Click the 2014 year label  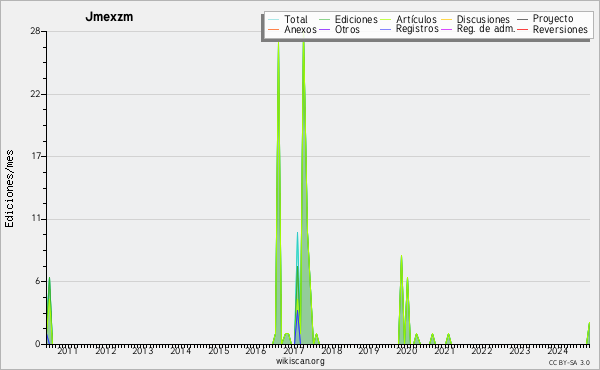(181, 350)
